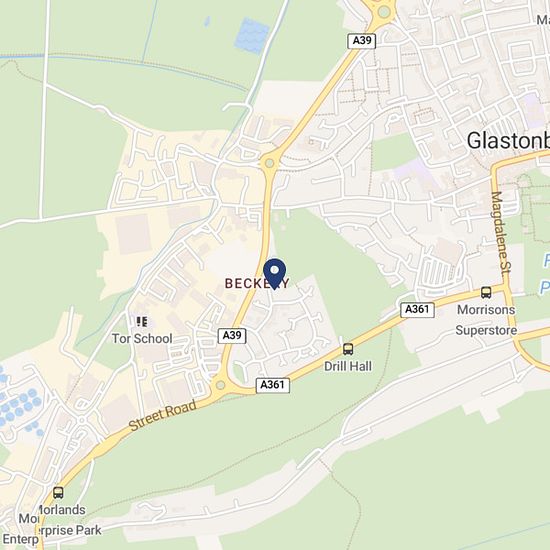Click the Morrisons Superstore bus stop icon

pyautogui.click(x=486, y=292)
